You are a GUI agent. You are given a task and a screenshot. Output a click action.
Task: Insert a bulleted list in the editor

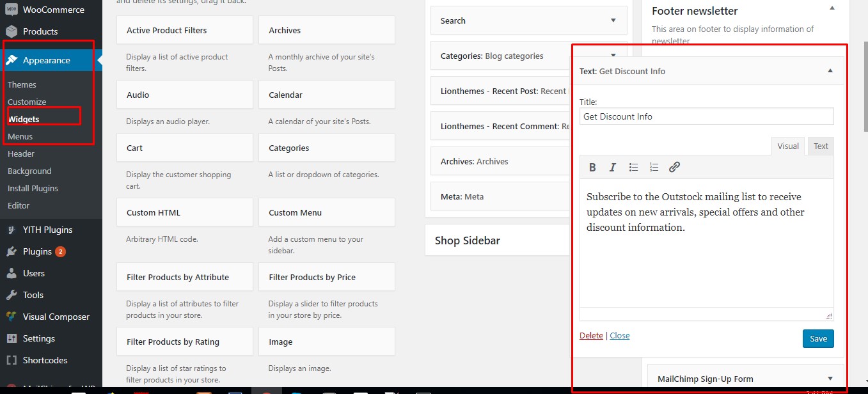[x=633, y=168]
